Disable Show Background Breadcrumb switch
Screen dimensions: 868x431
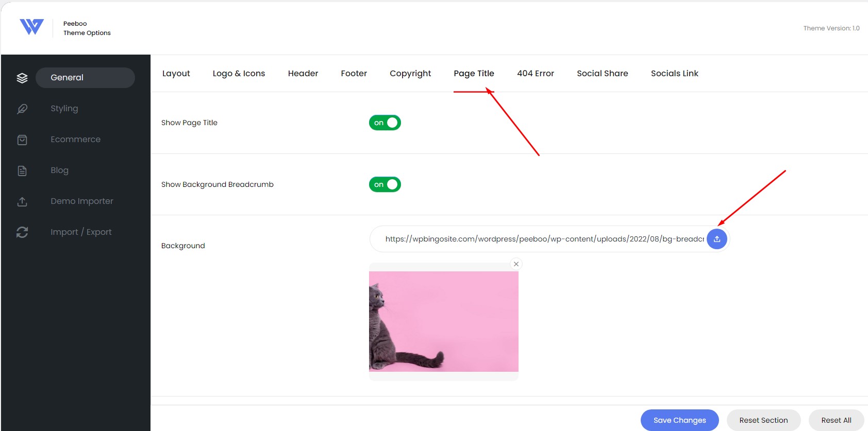pyautogui.click(x=385, y=184)
